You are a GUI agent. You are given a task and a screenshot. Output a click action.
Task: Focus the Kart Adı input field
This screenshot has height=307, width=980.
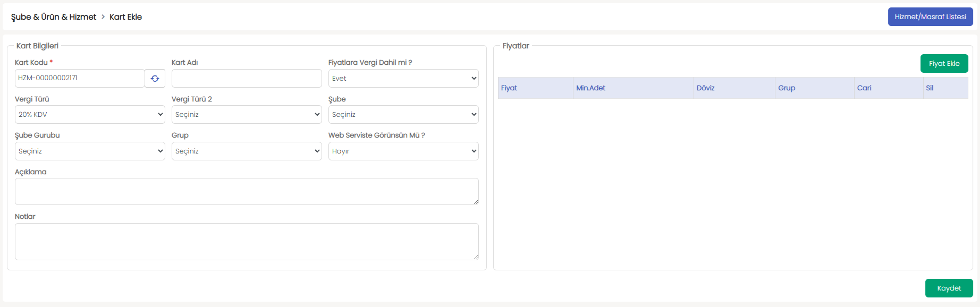(247, 78)
